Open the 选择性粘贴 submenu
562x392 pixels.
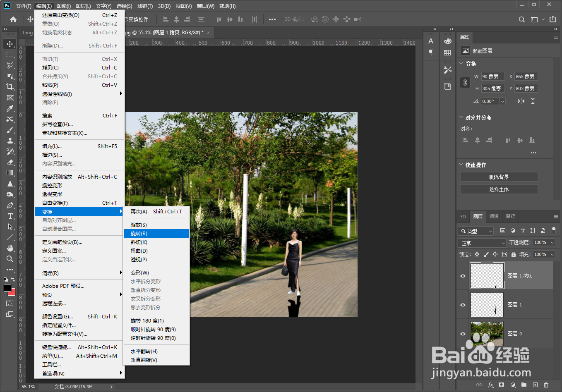[x=80, y=94]
